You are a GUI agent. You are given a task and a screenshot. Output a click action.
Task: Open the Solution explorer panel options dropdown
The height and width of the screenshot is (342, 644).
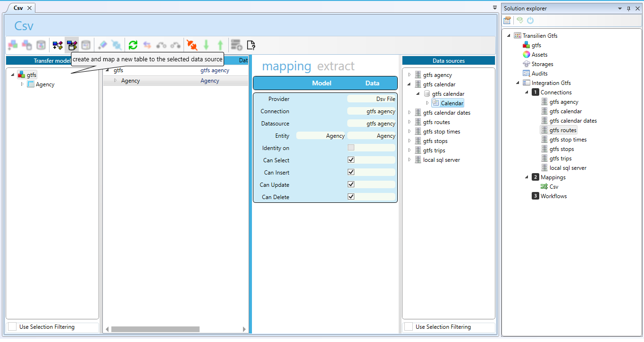(x=620, y=8)
